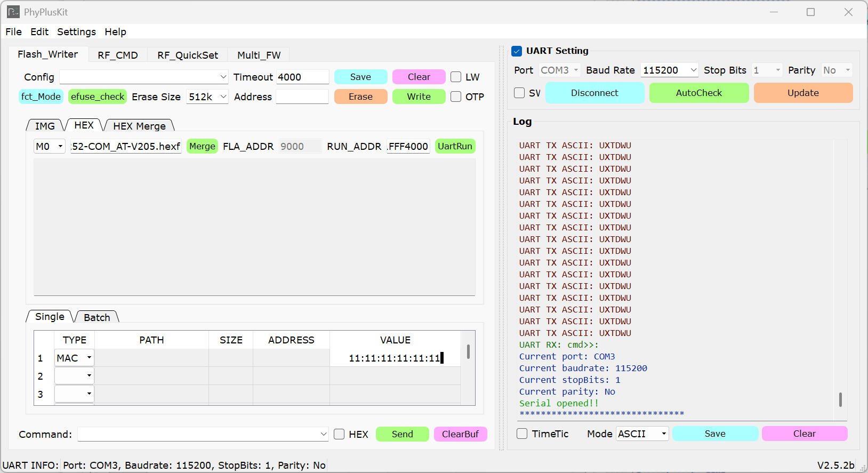Click the Save config button
Viewport: 868px width, 473px height.
click(x=360, y=77)
